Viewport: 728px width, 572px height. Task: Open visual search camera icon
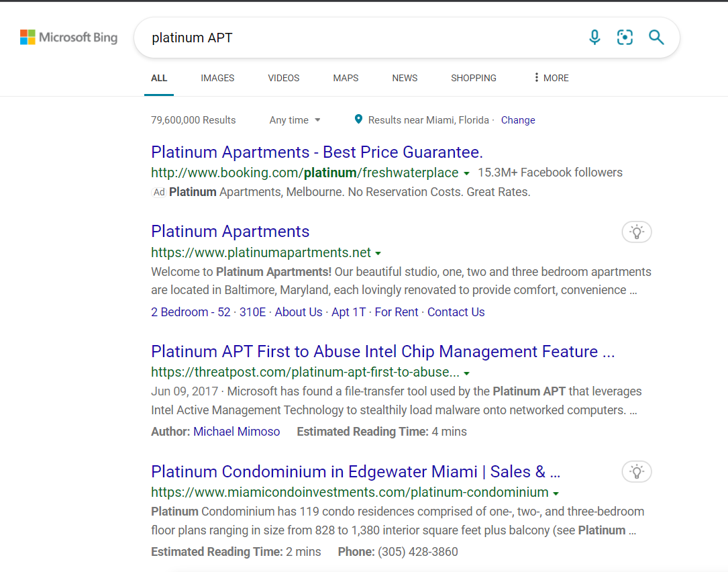pyautogui.click(x=625, y=38)
